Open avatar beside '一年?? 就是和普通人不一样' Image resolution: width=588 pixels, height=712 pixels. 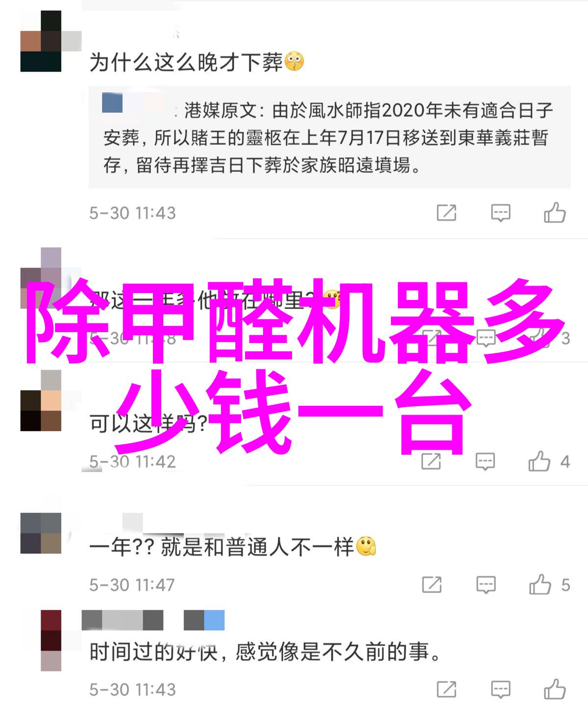(x=41, y=533)
